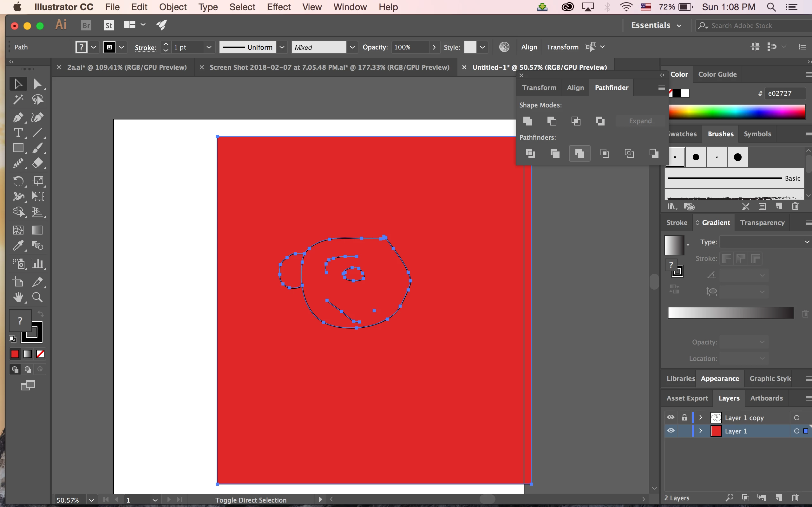
Task: Unlock the Layer 1 copy lock
Action: [684, 417]
